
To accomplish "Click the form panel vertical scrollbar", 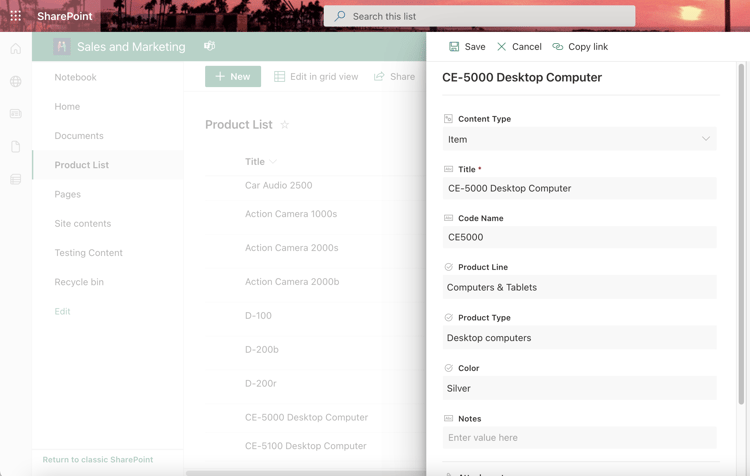I will (x=741, y=234).
